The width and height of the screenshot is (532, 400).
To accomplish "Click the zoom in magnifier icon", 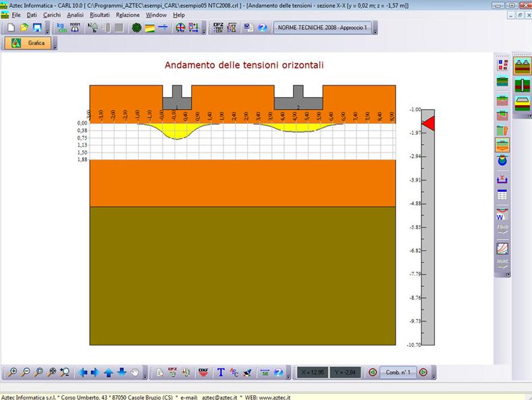I will point(13,372).
